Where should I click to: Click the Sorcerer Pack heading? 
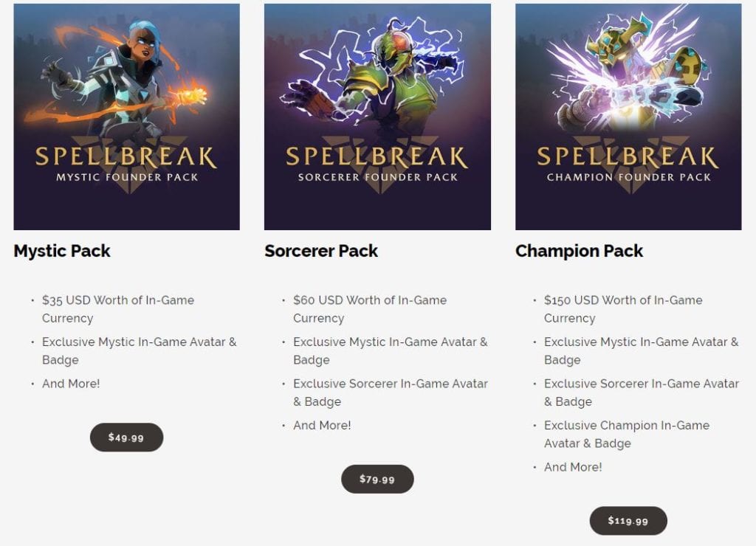321,251
